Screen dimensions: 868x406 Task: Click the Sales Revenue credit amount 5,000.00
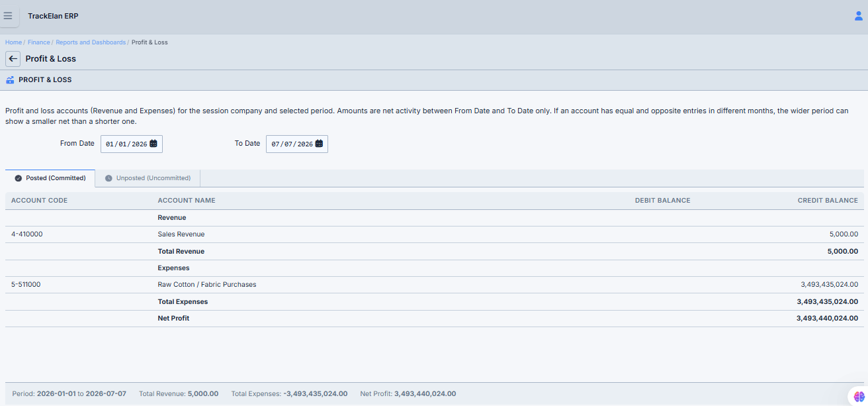coord(844,234)
